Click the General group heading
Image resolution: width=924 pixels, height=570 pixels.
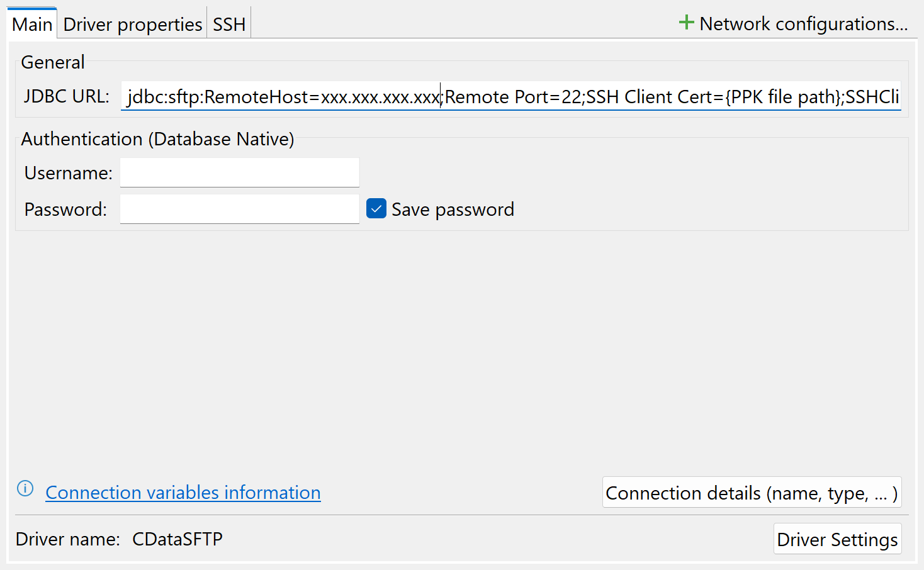click(x=53, y=62)
